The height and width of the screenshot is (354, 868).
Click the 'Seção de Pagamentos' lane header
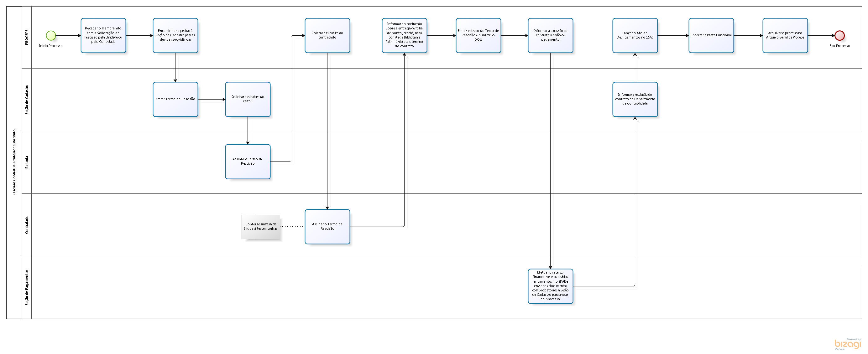click(x=27, y=287)
